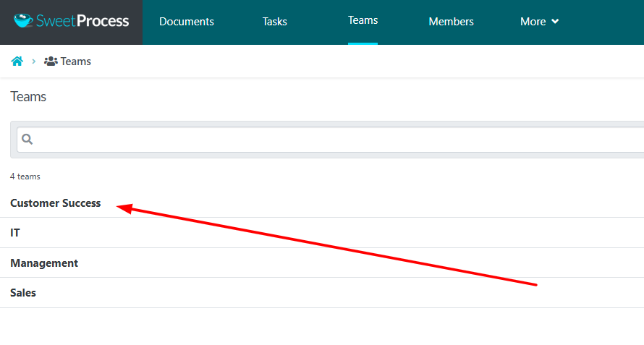Click the magnifying glass search icon
644x345 pixels.
pyautogui.click(x=27, y=140)
